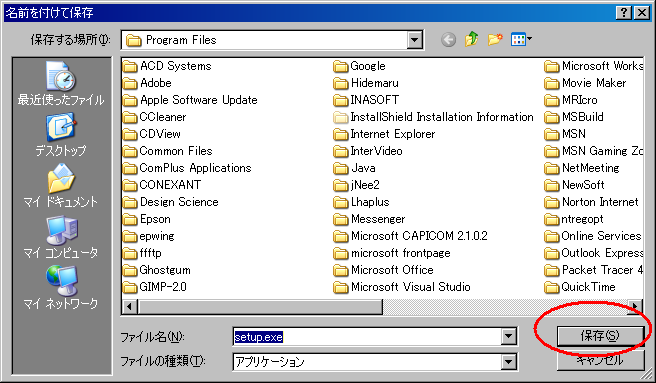The height and width of the screenshot is (383, 656).
Task: Select the Ghostgum folder
Action: [157, 270]
